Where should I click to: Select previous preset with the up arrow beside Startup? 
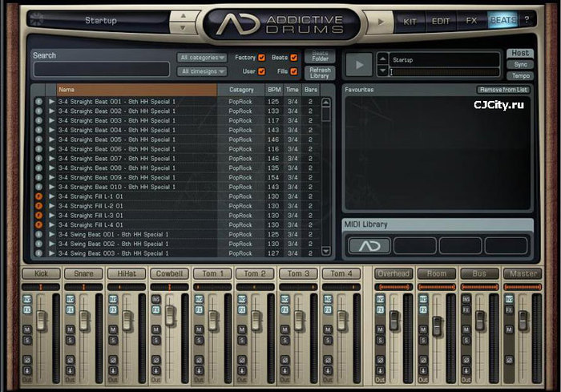click(184, 16)
